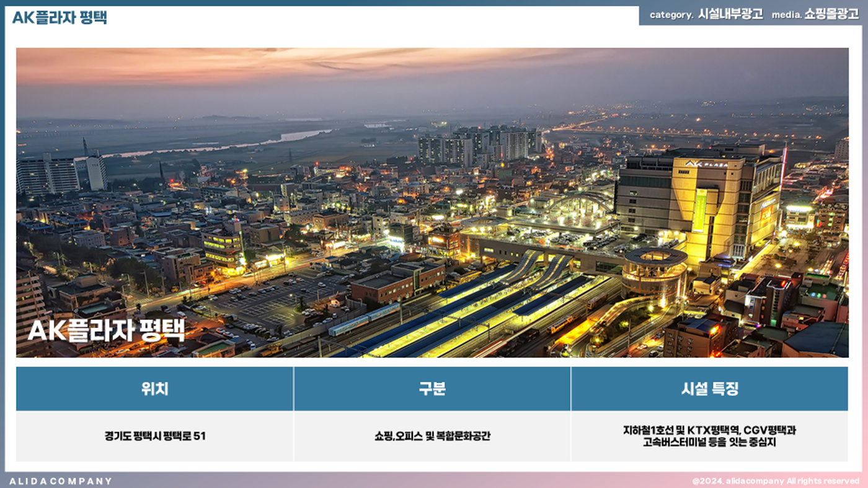Click the 쇼핑몰광고 media label
868x488 pixels.
point(831,14)
